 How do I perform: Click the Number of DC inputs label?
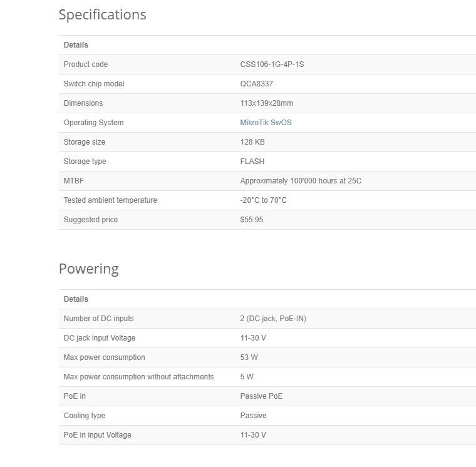(98, 319)
